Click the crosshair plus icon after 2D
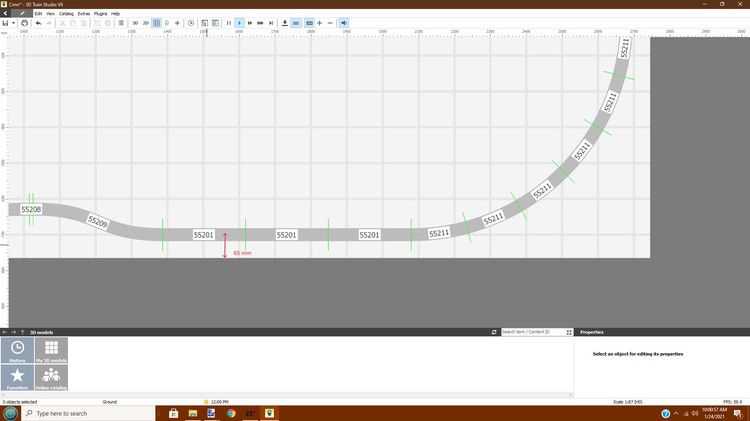The height and width of the screenshot is (421, 750). click(x=177, y=23)
